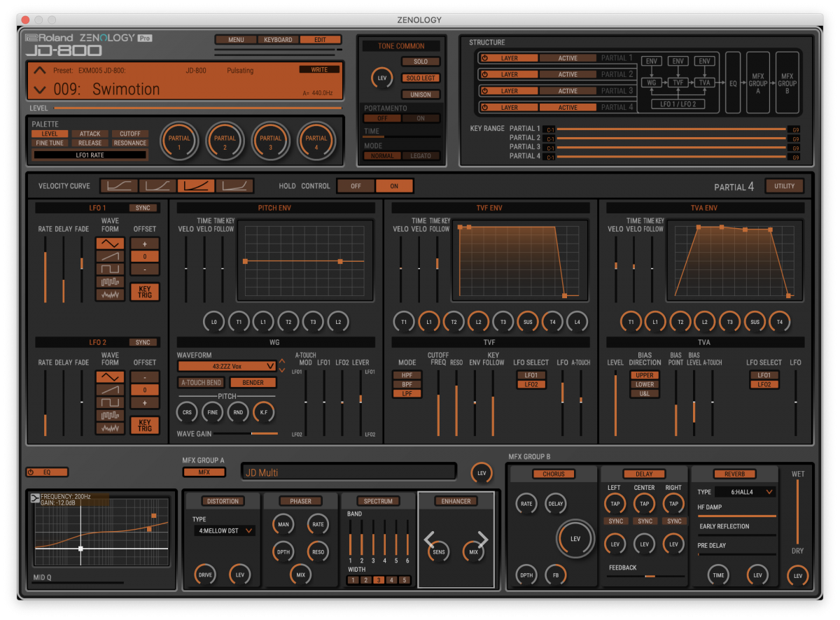Click the Chorus DPTH knob
The image size is (840, 620).
click(526, 575)
